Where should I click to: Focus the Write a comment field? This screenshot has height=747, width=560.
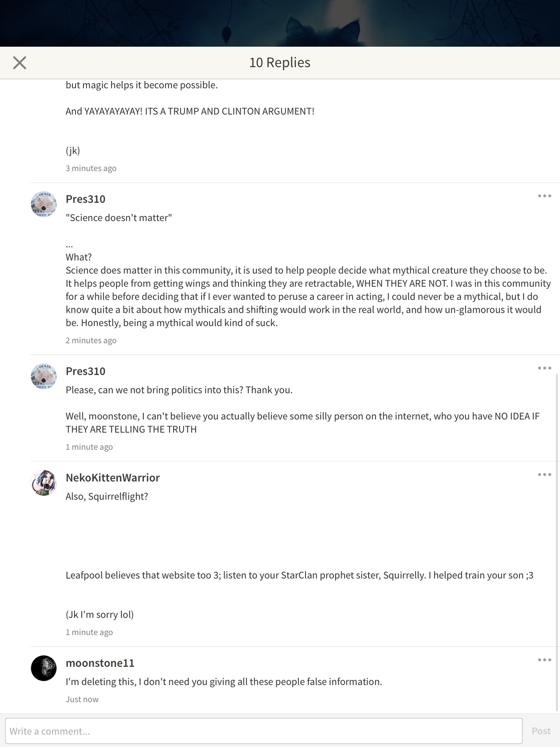[x=264, y=731]
